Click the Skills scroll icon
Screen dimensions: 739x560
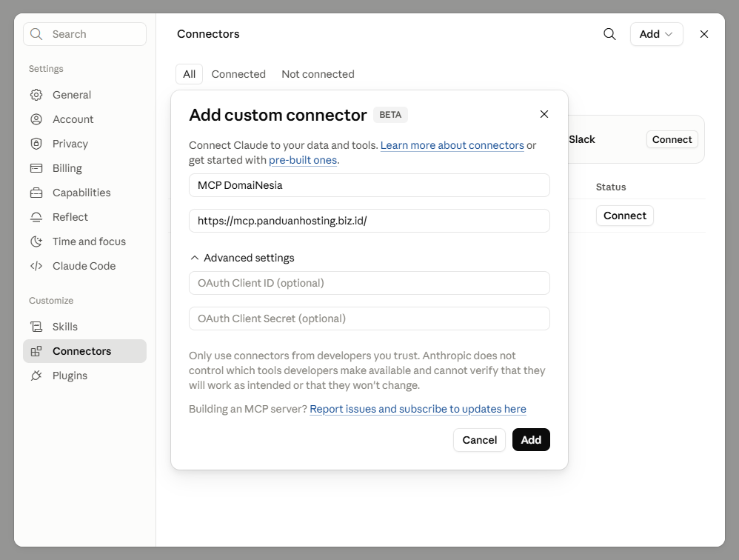36,327
